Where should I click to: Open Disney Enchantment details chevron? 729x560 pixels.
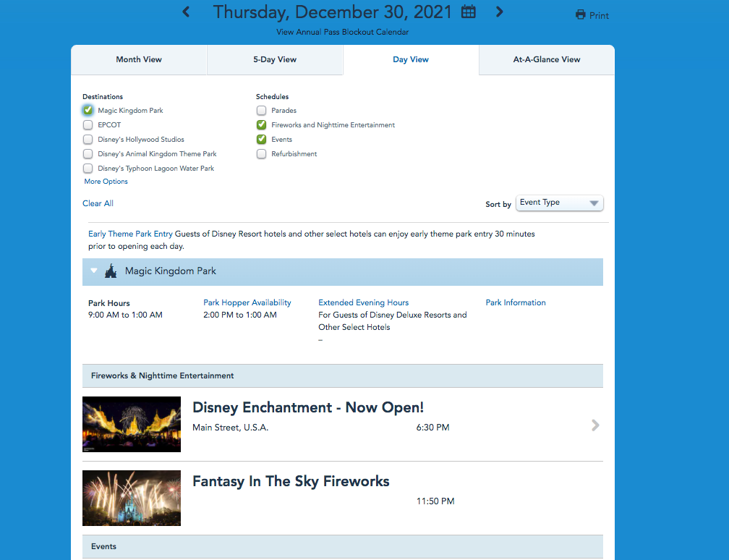coord(595,425)
